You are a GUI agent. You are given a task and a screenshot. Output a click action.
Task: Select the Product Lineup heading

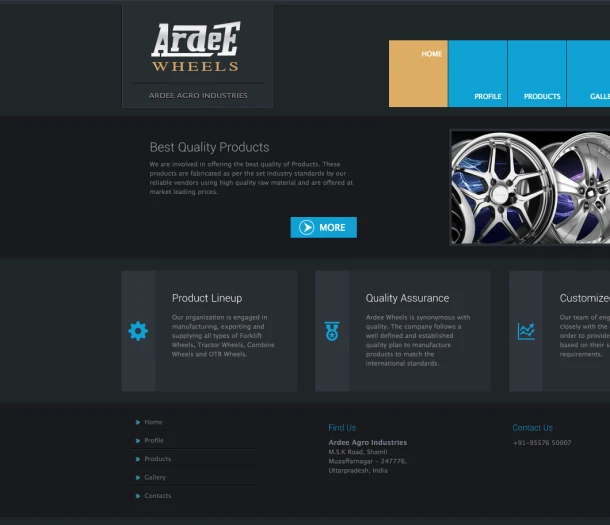coord(207,298)
